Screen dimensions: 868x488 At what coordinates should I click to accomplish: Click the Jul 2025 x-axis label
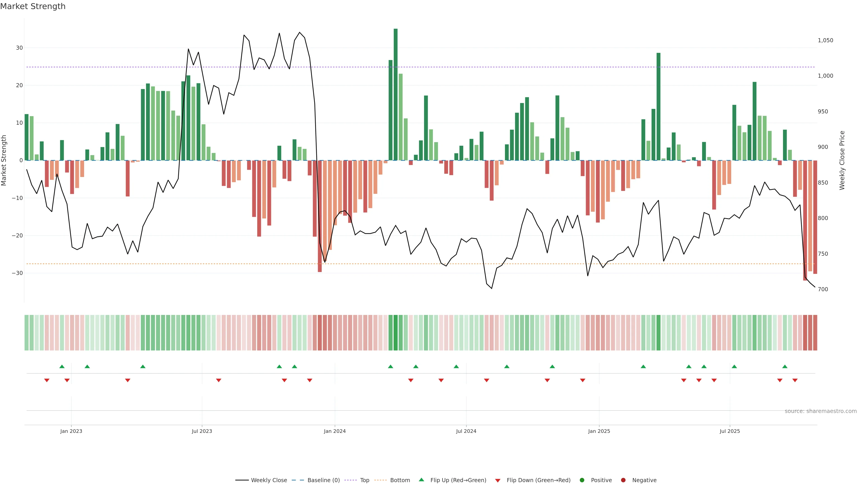point(729,431)
